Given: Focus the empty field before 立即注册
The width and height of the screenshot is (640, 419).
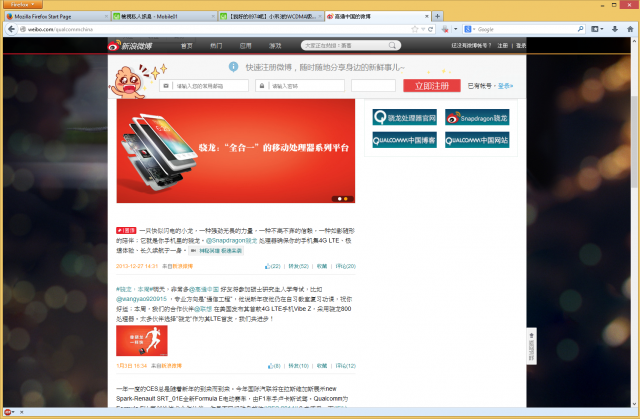Looking at the screenshot, I should (x=373, y=86).
